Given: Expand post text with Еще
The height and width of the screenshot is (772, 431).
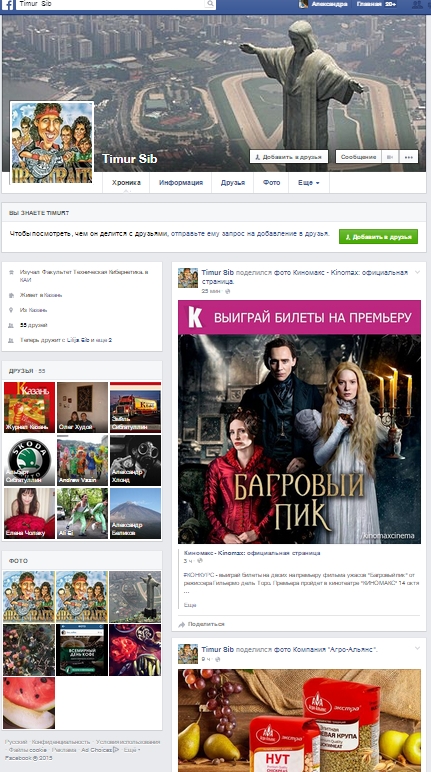Looking at the screenshot, I should pos(190,605).
